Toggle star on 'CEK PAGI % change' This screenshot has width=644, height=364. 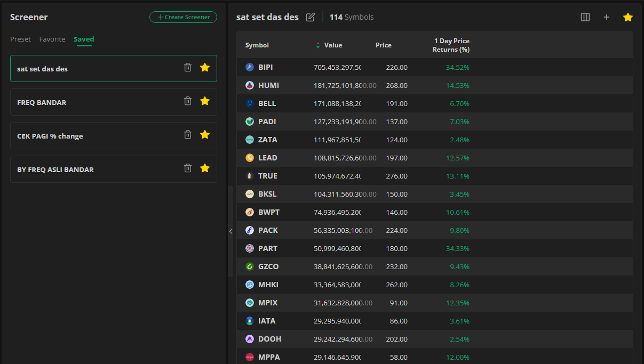(205, 135)
